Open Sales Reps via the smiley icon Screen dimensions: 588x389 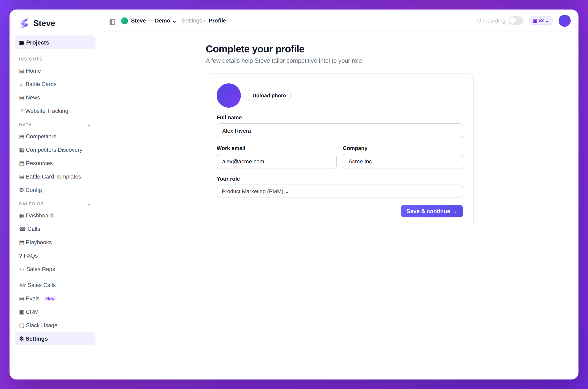point(22,269)
